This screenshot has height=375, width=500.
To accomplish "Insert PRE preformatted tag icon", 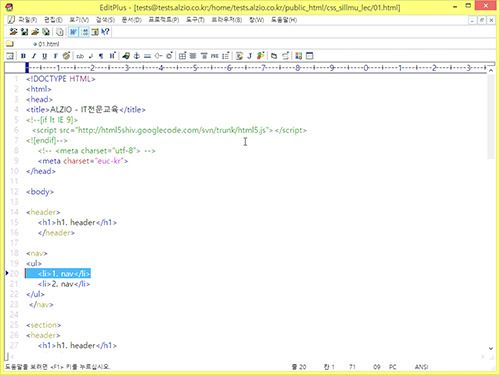I will 215,56.
